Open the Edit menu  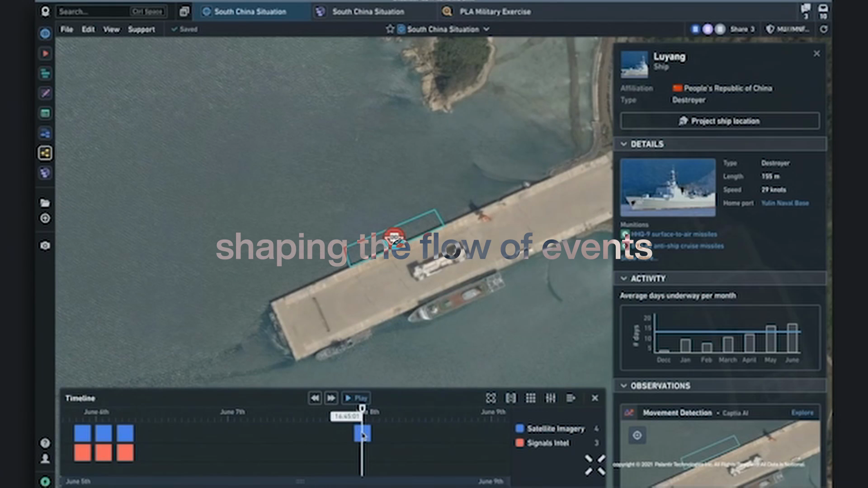[88, 29]
